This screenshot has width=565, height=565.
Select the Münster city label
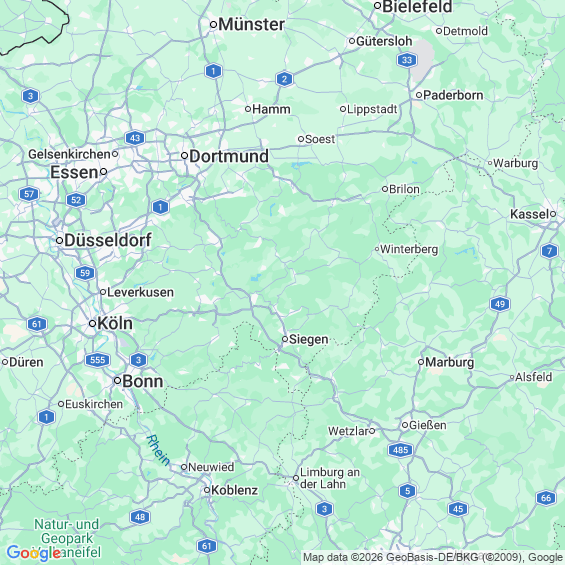tap(251, 25)
